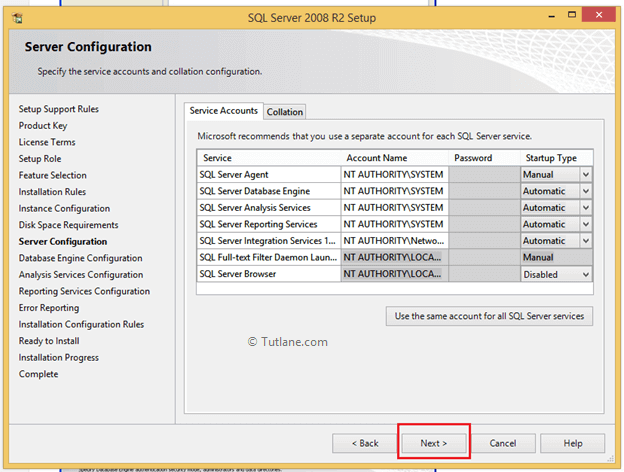Click the bold Server Configuration step

[x=63, y=242]
